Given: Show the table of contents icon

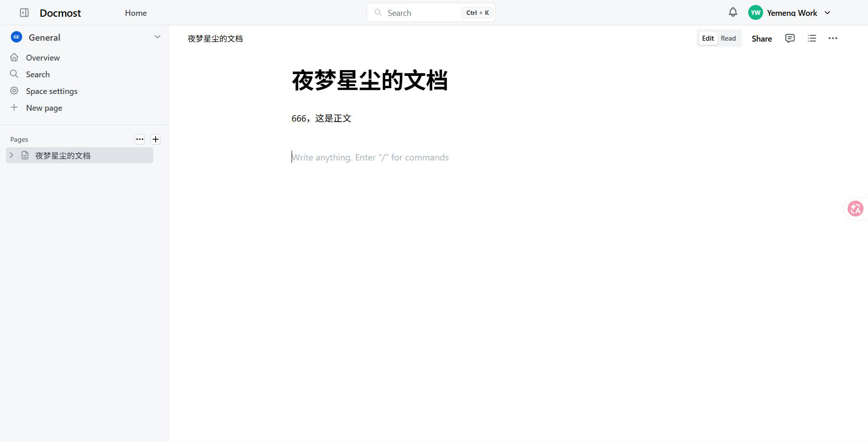Looking at the screenshot, I should pyautogui.click(x=812, y=38).
